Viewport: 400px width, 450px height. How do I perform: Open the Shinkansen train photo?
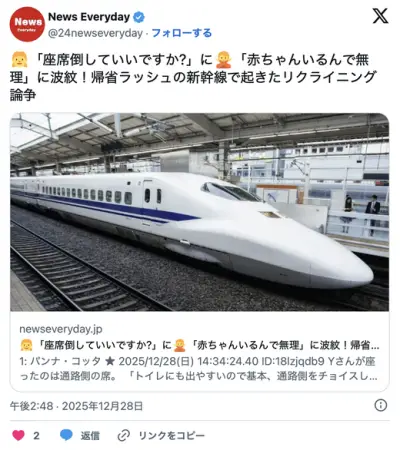[x=199, y=212]
